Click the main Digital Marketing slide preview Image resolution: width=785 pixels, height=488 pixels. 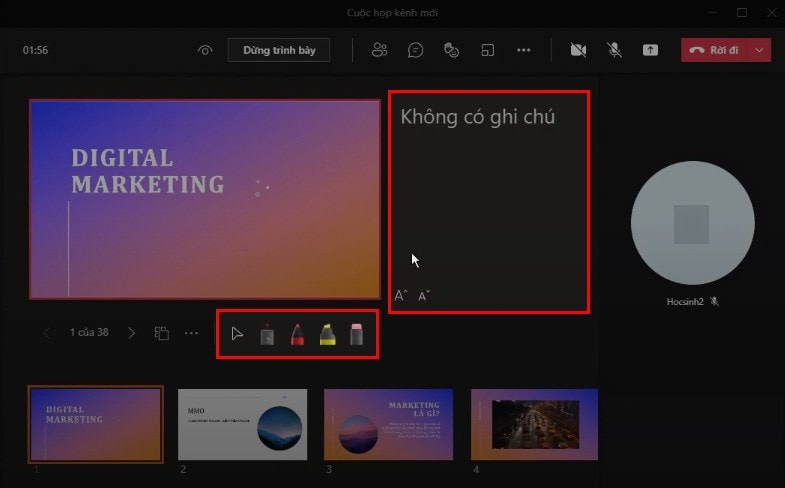(205, 199)
